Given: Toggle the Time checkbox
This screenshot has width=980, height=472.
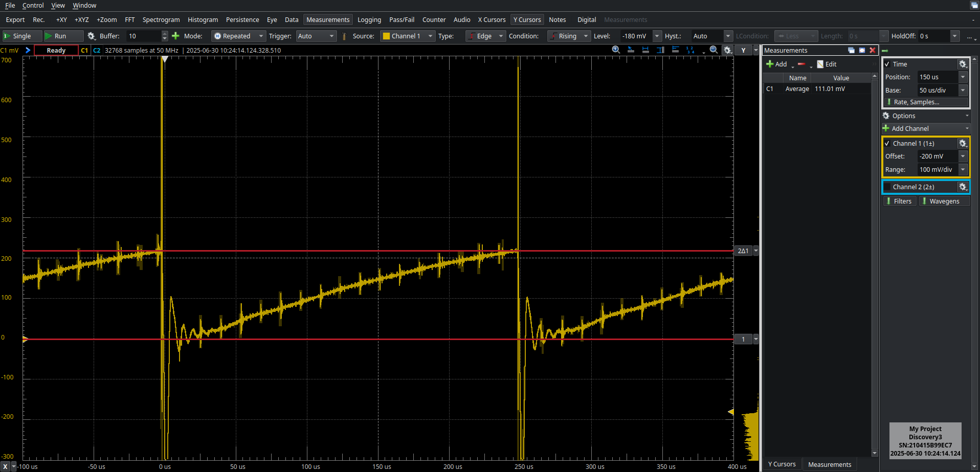Looking at the screenshot, I should pyautogui.click(x=887, y=64).
